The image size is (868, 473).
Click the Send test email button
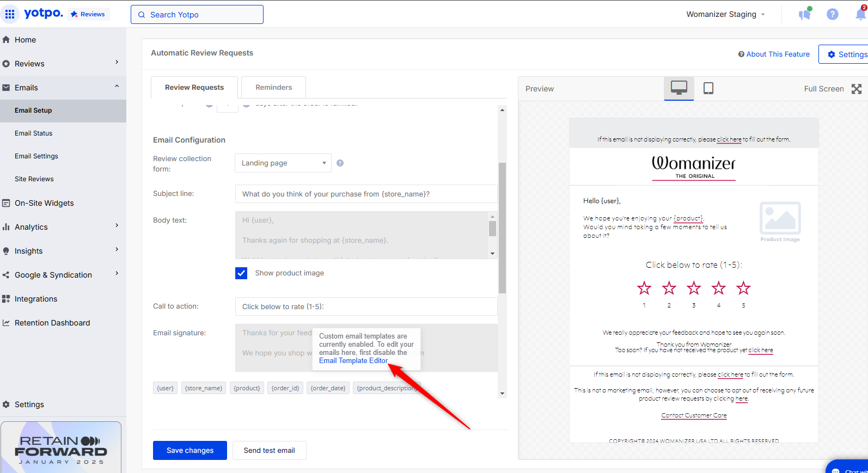(x=270, y=450)
